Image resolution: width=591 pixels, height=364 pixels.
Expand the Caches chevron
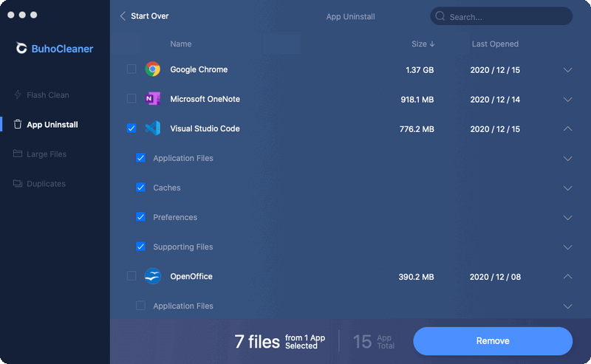567,188
